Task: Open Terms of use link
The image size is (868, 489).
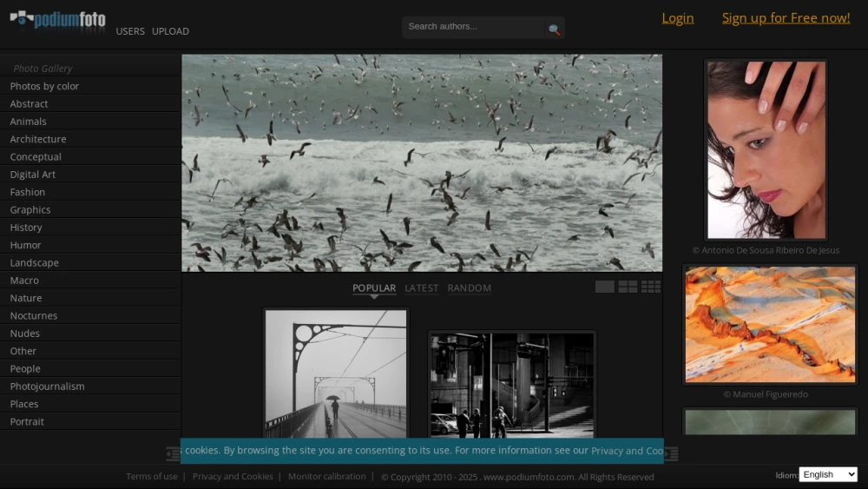Action: pos(152,476)
